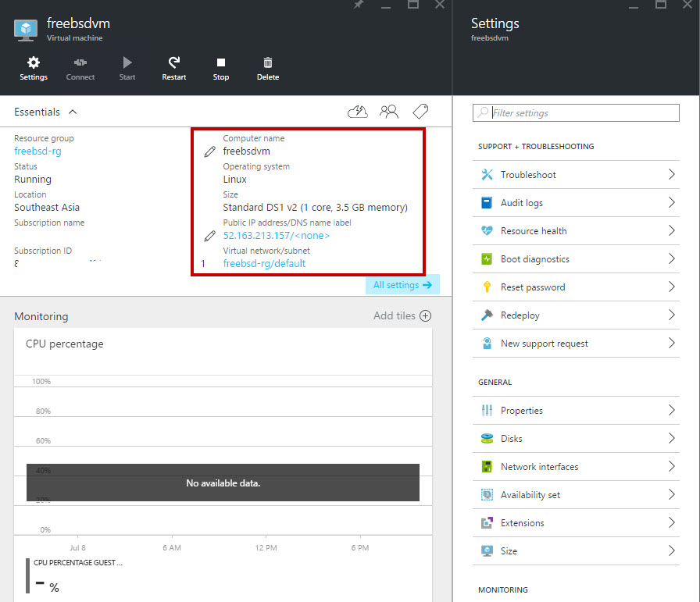
Task: Expand the Redeploy chevron
Action: pyautogui.click(x=671, y=315)
